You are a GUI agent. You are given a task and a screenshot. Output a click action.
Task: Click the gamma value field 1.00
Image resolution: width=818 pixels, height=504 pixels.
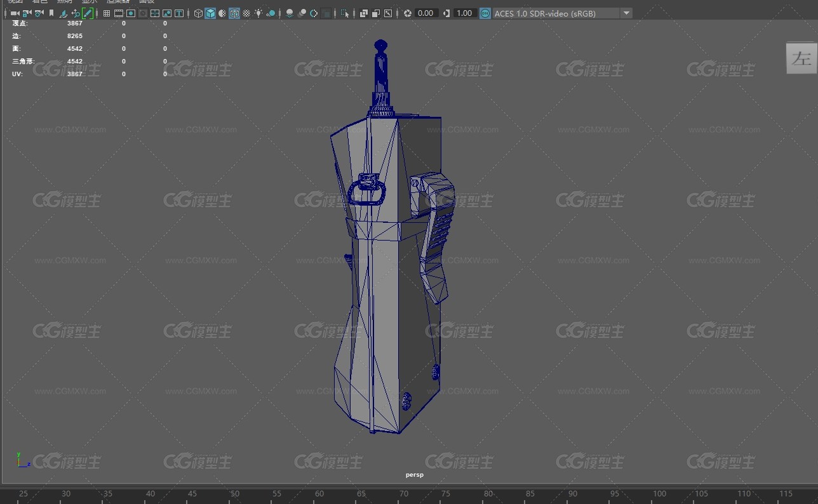tap(465, 13)
